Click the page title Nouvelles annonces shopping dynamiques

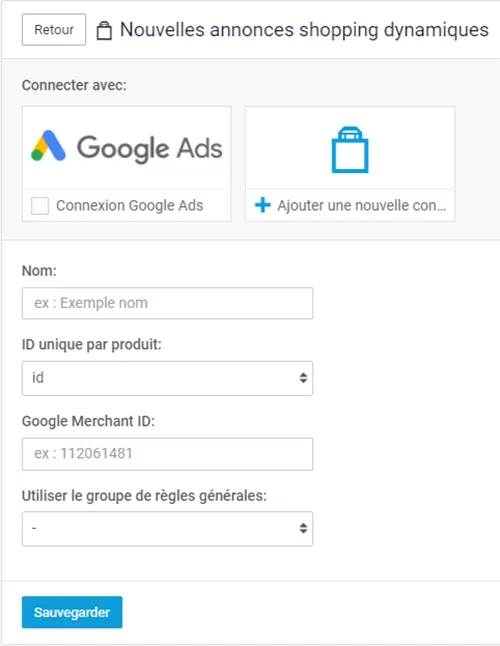(304, 30)
